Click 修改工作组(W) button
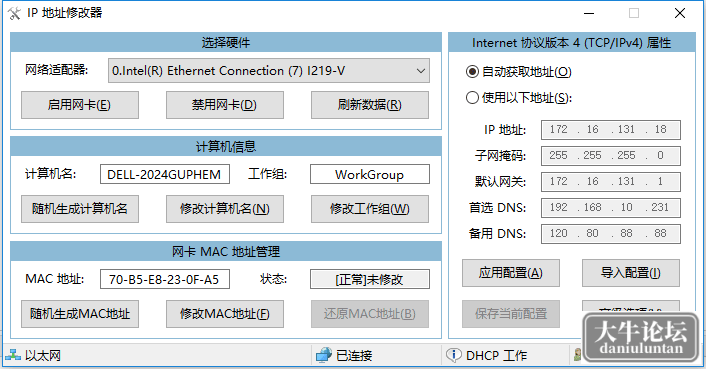This screenshot has width=706, height=369. click(x=370, y=209)
